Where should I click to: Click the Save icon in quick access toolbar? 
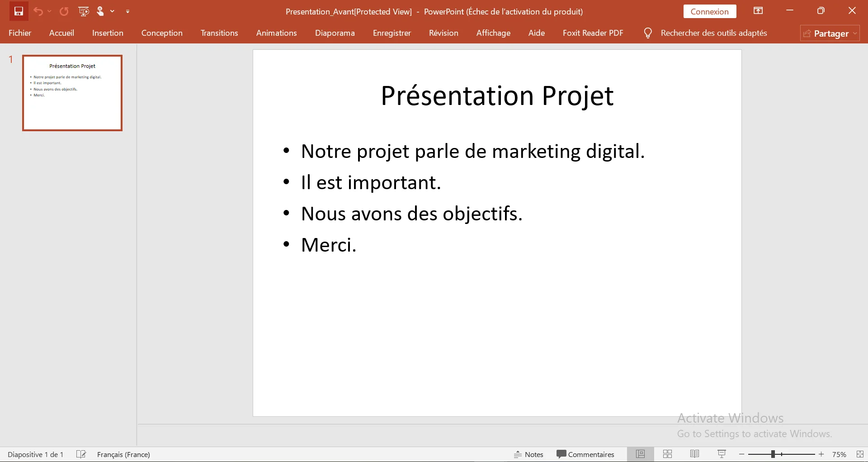pyautogui.click(x=19, y=11)
